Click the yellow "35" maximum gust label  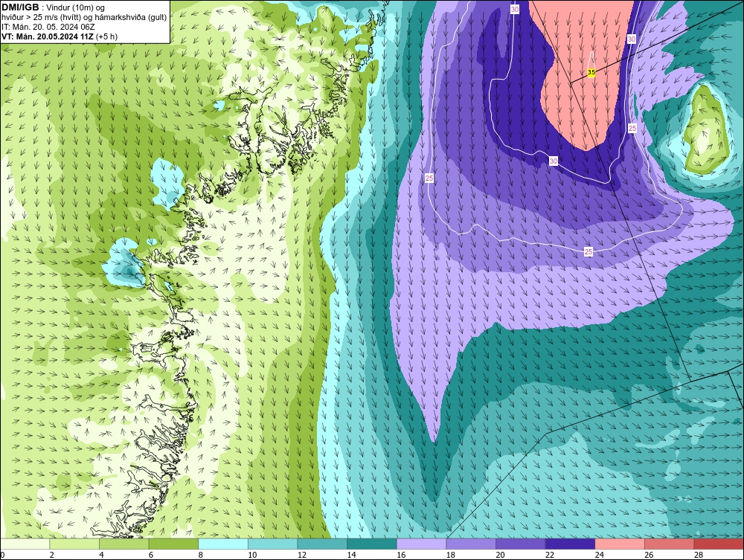pos(591,72)
